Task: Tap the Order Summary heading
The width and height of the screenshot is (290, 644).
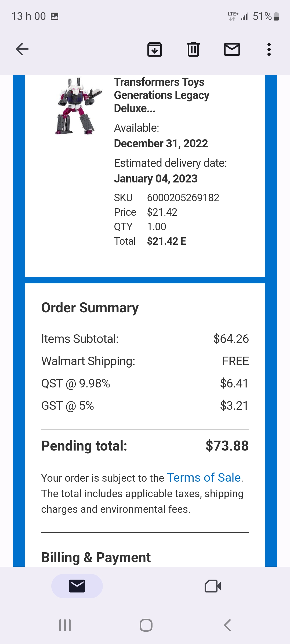Action: (90, 308)
